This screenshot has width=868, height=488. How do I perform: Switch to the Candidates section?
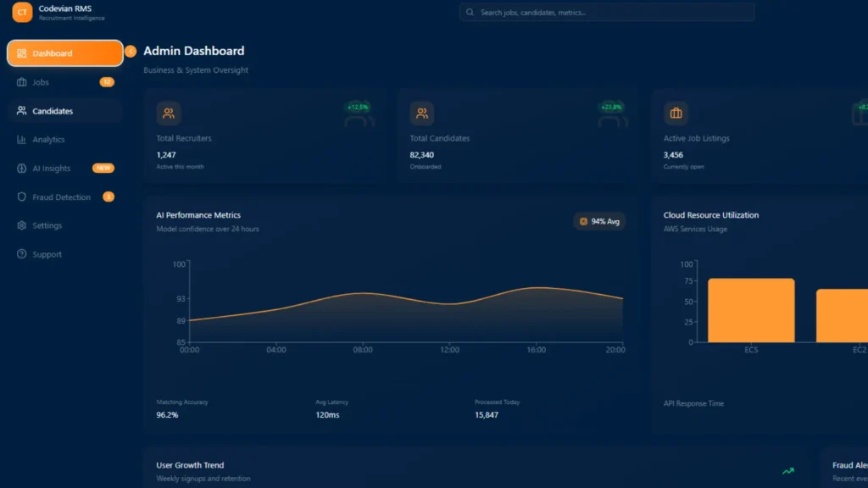[x=53, y=111]
